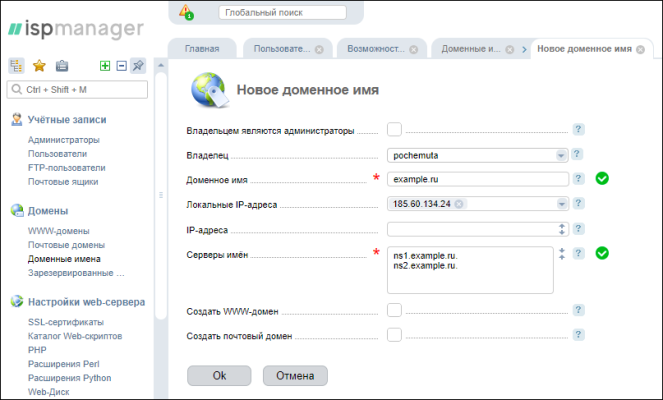663x400 pixels.
Task: Expand the Серверы имён field resize arrows
Action: coord(562,254)
